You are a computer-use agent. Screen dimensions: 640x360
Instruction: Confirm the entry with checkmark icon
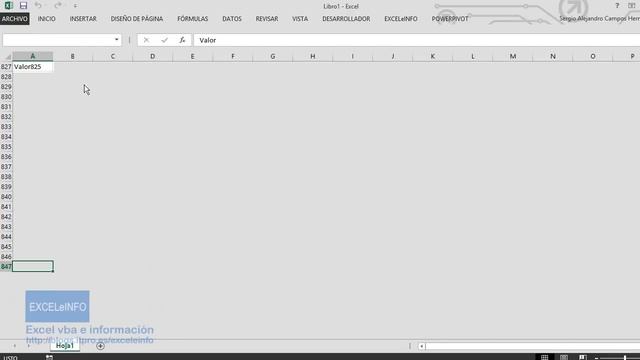tap(164, 40)
